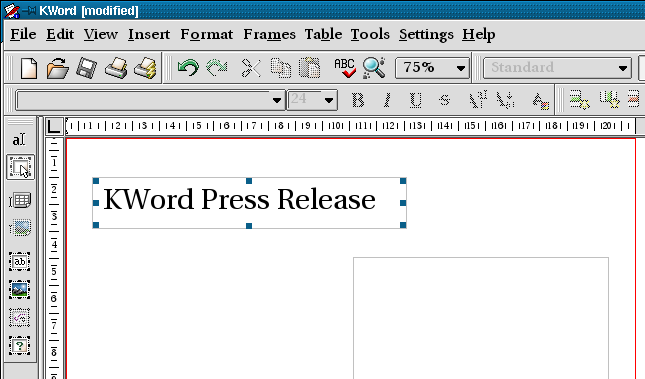This screenshot has width=645, height=379.
Task: Run spell check with the ABC icon
Action: (x=345, y=68)
